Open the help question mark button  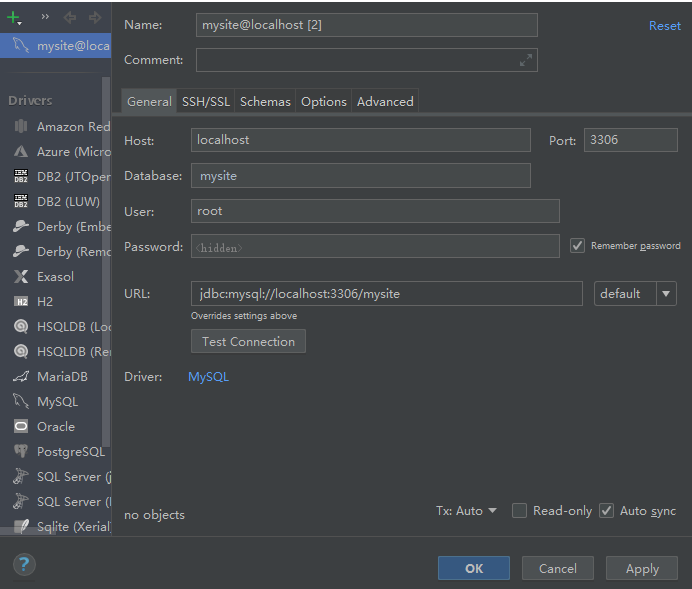point(24,564)
